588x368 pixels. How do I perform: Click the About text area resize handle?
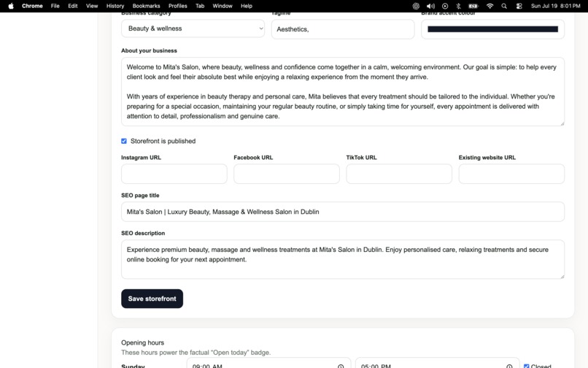(x=562, y=123)
